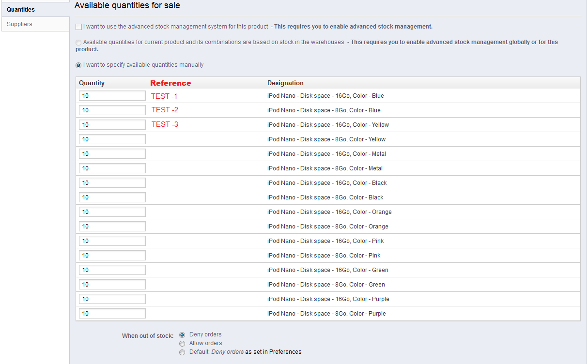The image size is (588, 364).
Task: Click designation text 8Go, Color - Blue
Action: [x=324, y=110]
